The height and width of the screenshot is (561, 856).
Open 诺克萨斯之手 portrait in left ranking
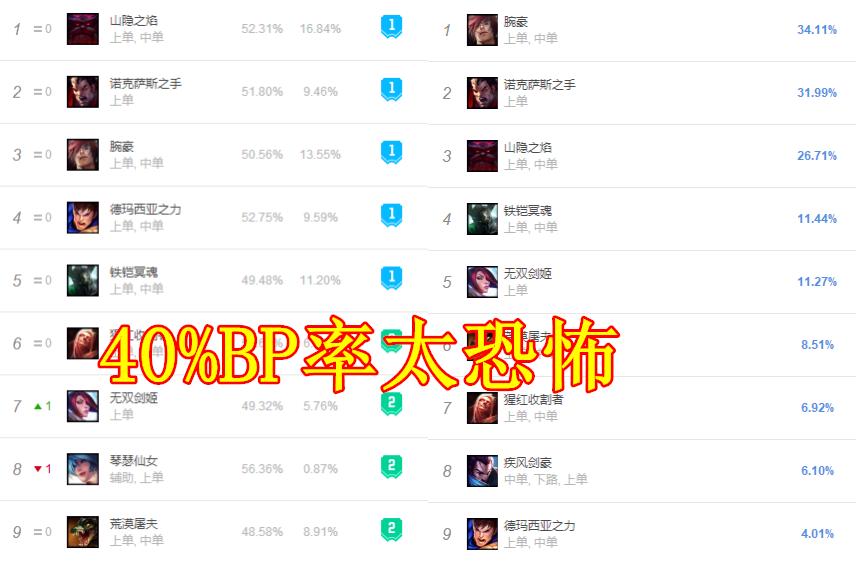pos(83,92)
